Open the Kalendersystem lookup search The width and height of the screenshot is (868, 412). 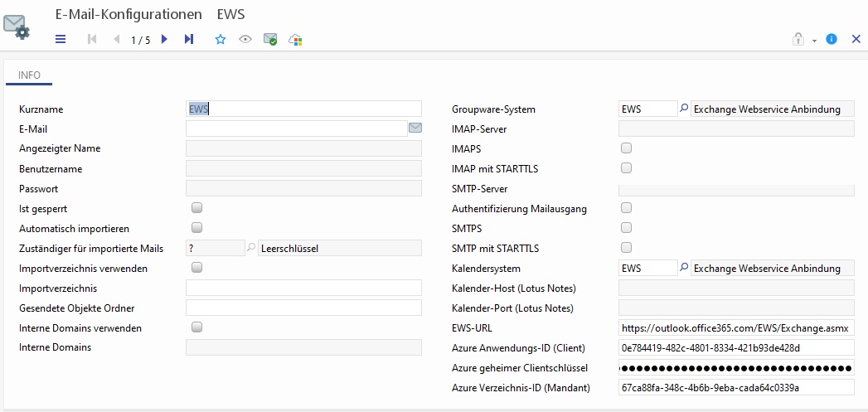(x=684, y=268)
